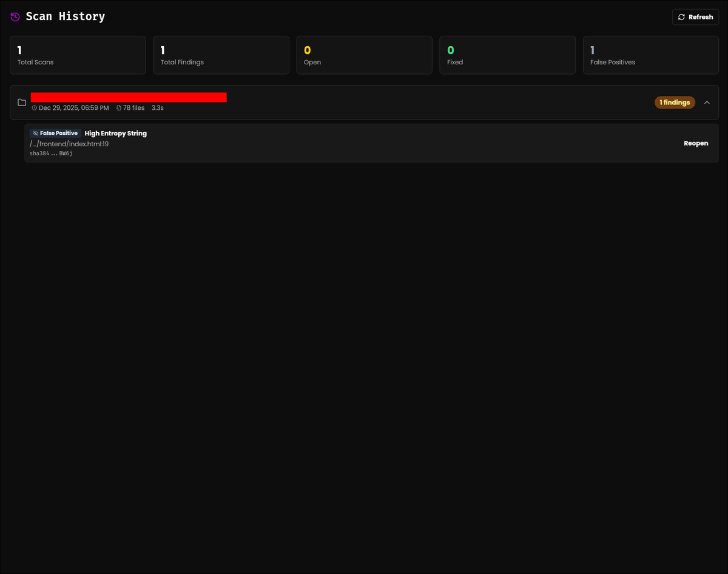This screenshot has height=574, width=728.
Task: Click the '3.3s' scan duration text
Action: pos(158,108)
